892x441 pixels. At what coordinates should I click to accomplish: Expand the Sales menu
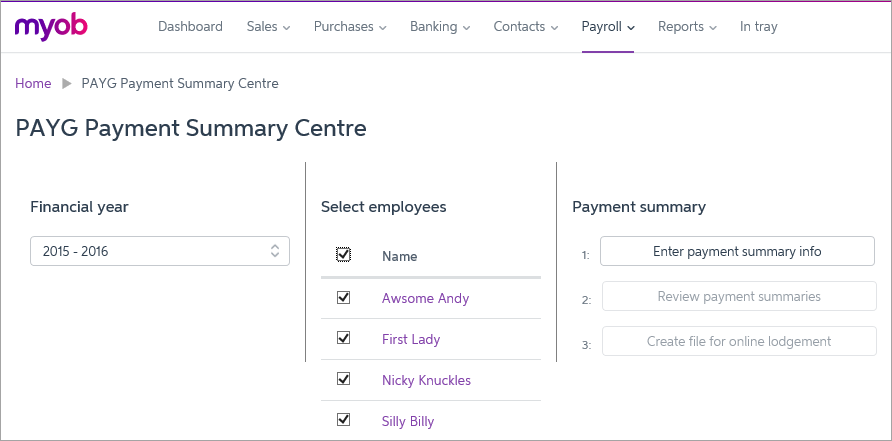coord(268,27)
